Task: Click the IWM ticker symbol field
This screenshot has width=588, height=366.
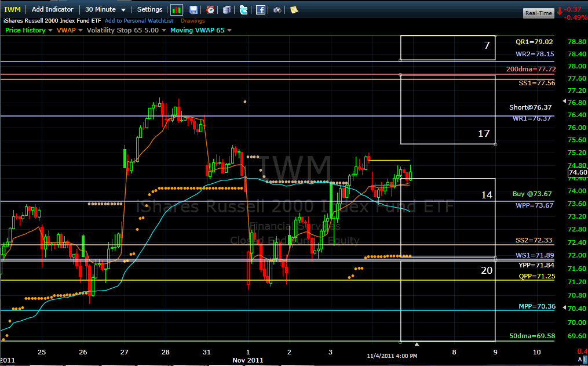Action: tap(12, 9)
